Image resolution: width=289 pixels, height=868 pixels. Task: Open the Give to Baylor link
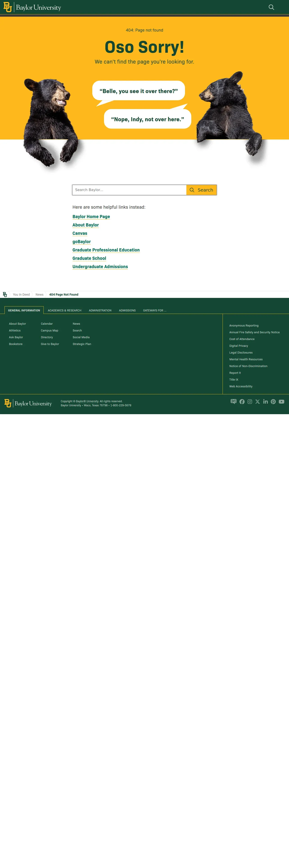click(50, 344)
